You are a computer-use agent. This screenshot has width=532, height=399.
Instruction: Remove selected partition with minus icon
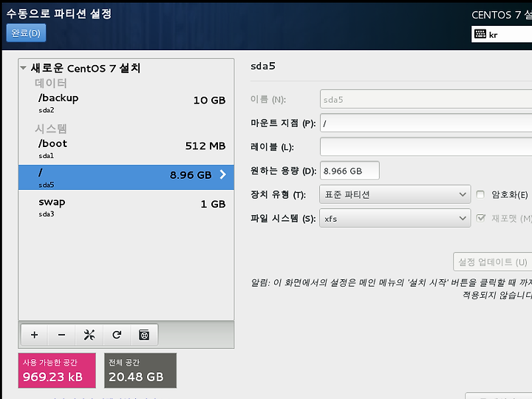click(x=61, y=335)
